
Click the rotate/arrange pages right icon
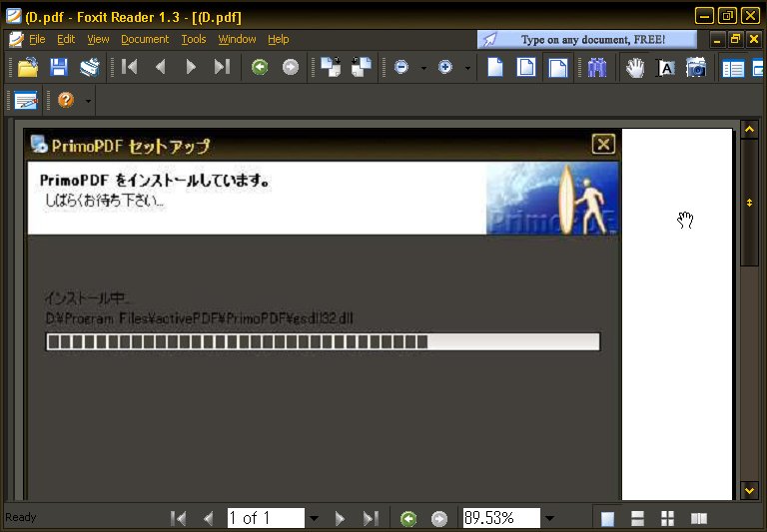[362, 67]
